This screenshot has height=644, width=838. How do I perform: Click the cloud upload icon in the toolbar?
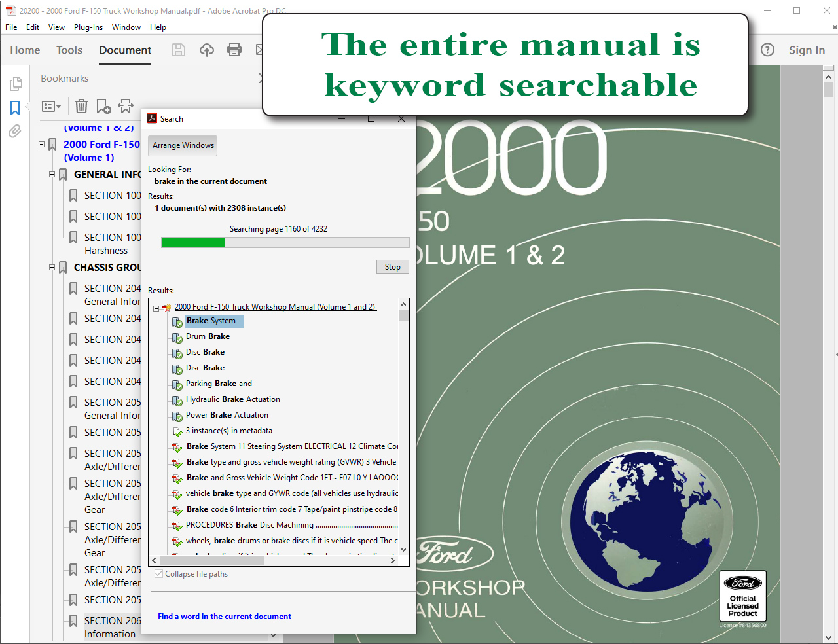[x=207, y=50]
